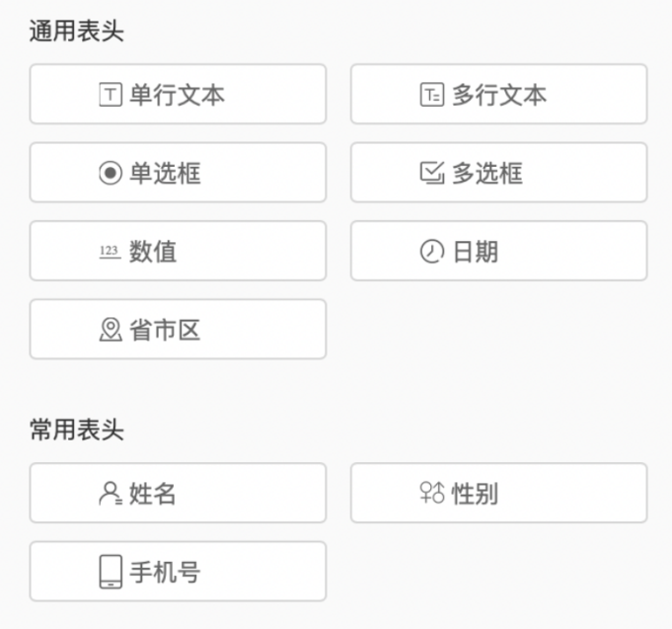The width and height of the screenshot is (672, 629).
Task: Click the single-line text 'T' icon
Action: (x=111, y=95)
